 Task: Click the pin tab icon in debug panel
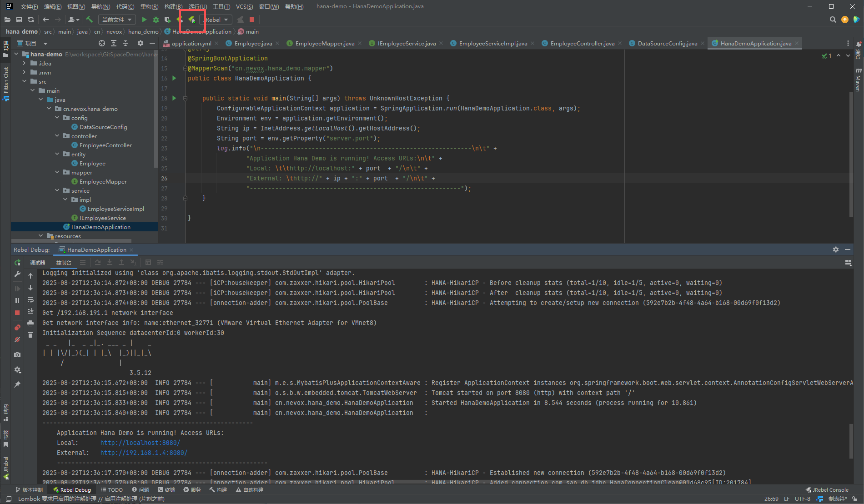pos(17,384)
